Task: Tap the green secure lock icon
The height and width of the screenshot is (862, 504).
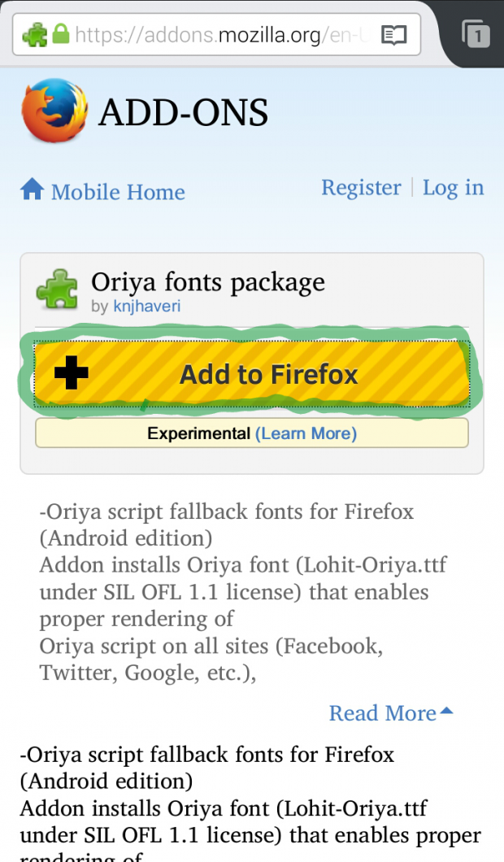Action: (x=60, y=35)
